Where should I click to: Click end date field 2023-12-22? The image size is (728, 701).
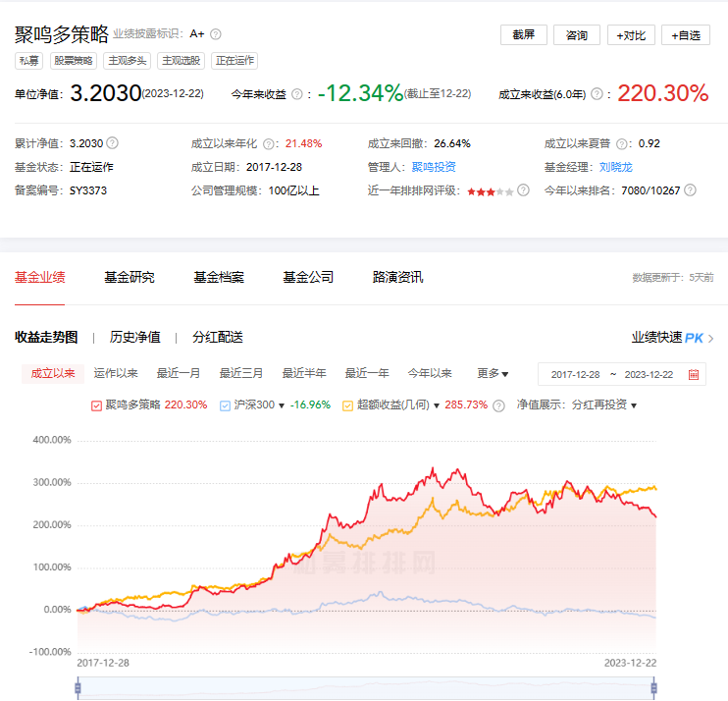pos(649,375)
